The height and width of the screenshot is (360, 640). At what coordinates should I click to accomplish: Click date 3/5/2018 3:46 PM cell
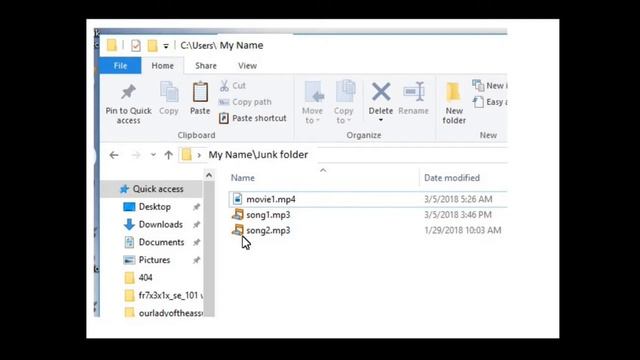[458, 215]
